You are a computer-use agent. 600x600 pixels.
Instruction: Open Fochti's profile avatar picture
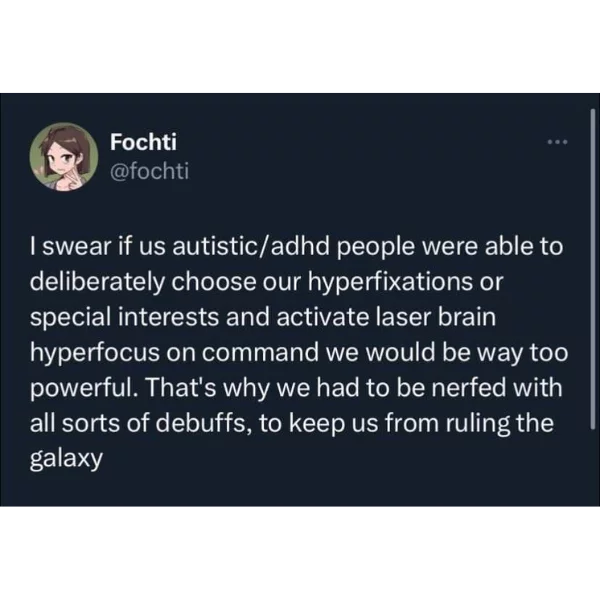[x=64, y=157]
